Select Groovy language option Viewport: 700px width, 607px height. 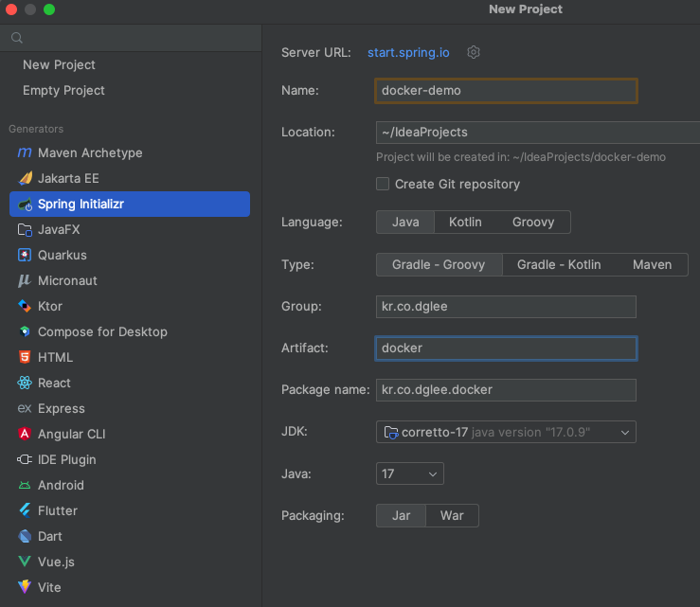pos(533,222)
